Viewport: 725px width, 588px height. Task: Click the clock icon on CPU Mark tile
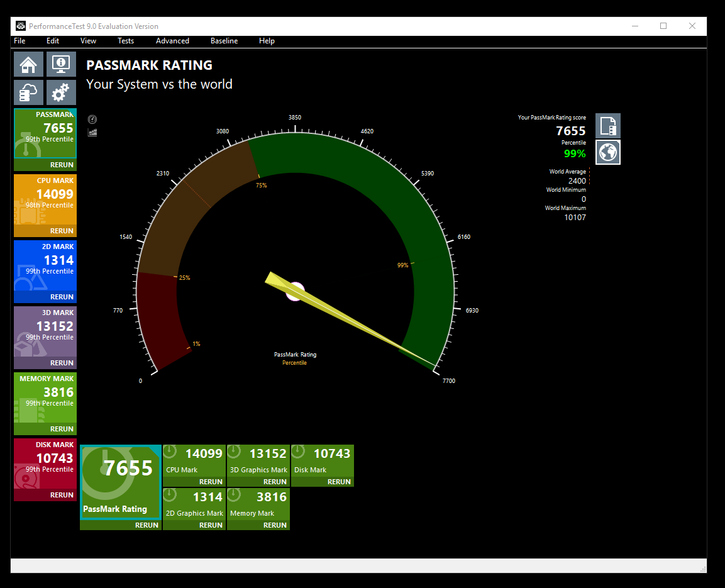coord(170,451)
